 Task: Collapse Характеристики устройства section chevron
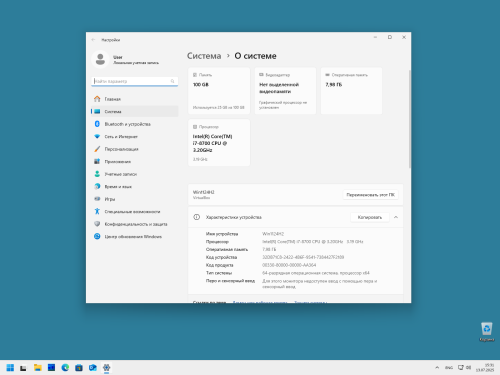pyautogui.click(x=396, y=217)
